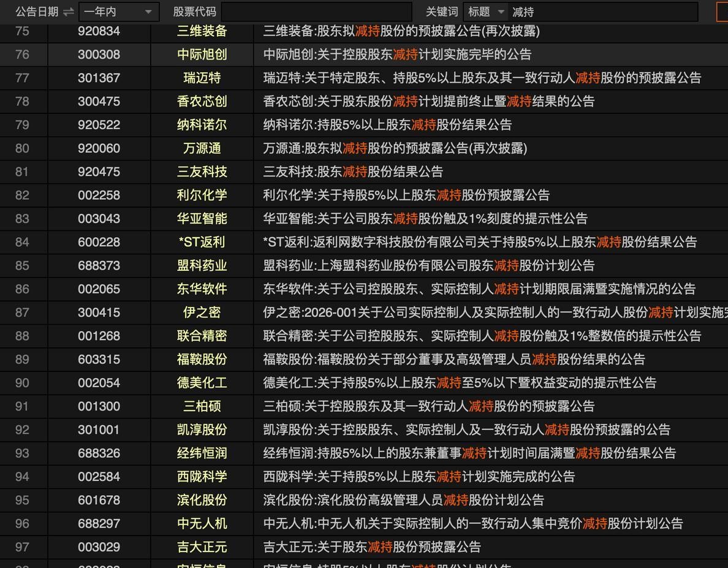
Task: Select stock name 福鞍股份
Action: click(x=202, y=359)
